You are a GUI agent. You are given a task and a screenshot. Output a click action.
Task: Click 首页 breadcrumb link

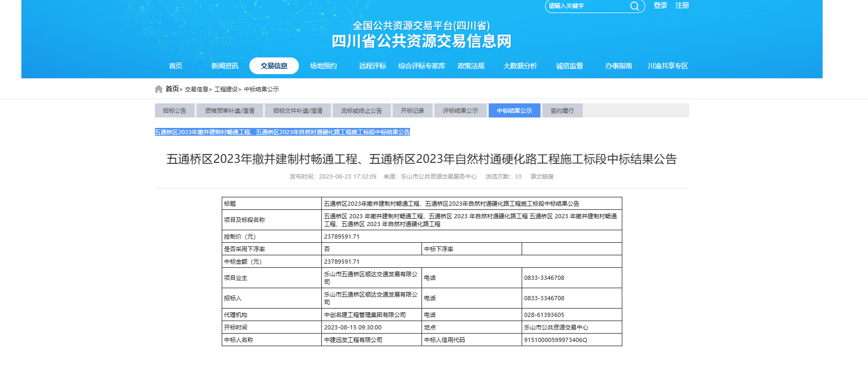[x=172, y=89]
